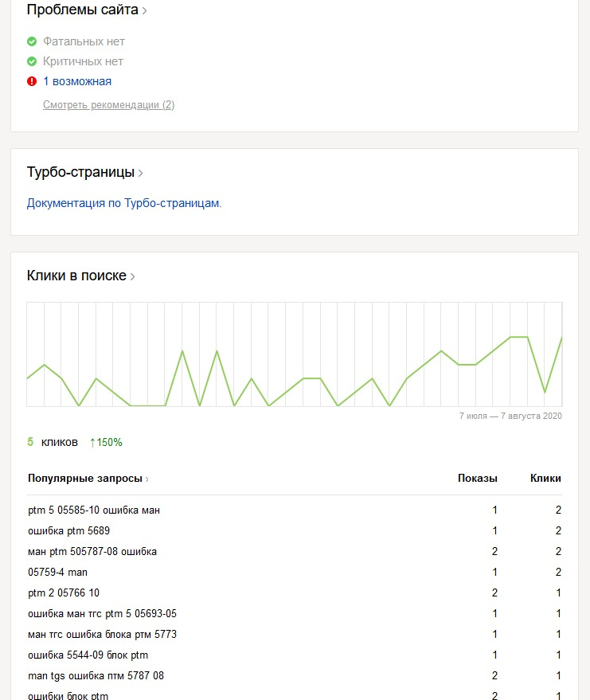Click the Показы column header

(x=477, y=479)
